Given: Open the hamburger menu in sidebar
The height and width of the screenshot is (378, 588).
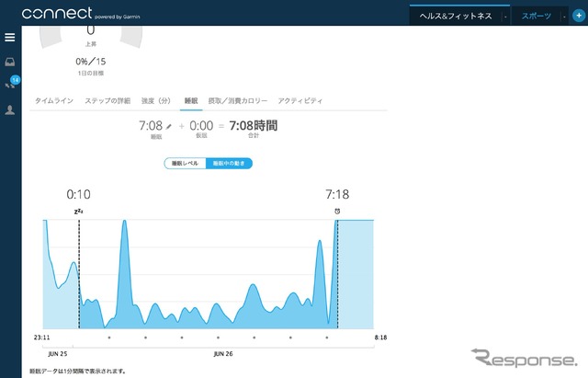Looking at the screenshot, I should coord(10,38).
